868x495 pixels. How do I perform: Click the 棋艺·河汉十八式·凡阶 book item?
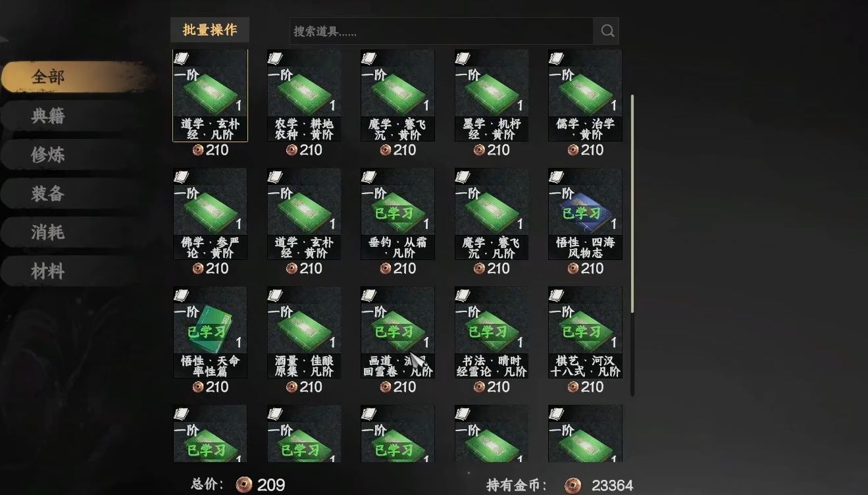point(585,332)
